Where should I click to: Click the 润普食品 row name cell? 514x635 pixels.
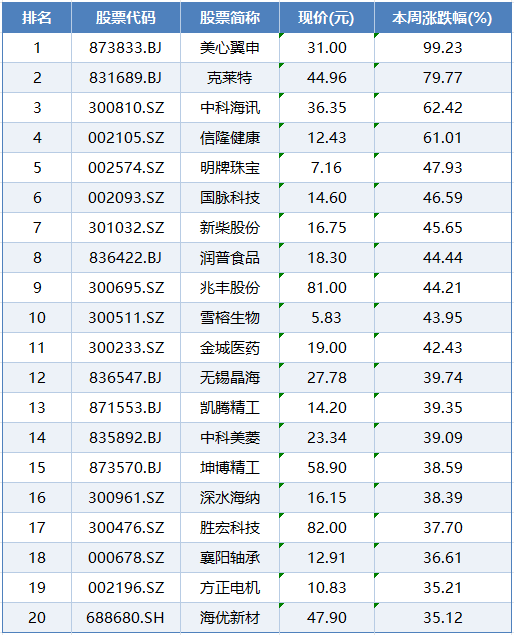click(x=230, y=258)
